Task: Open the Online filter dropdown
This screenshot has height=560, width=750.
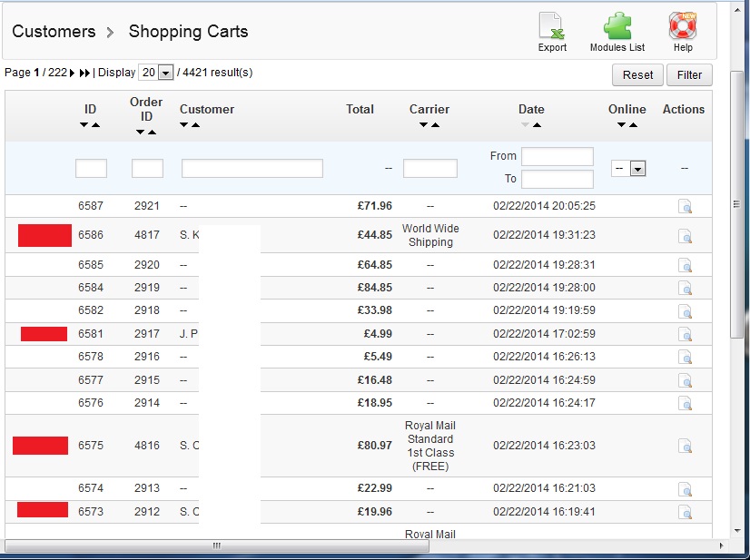Action: [637, 168]
